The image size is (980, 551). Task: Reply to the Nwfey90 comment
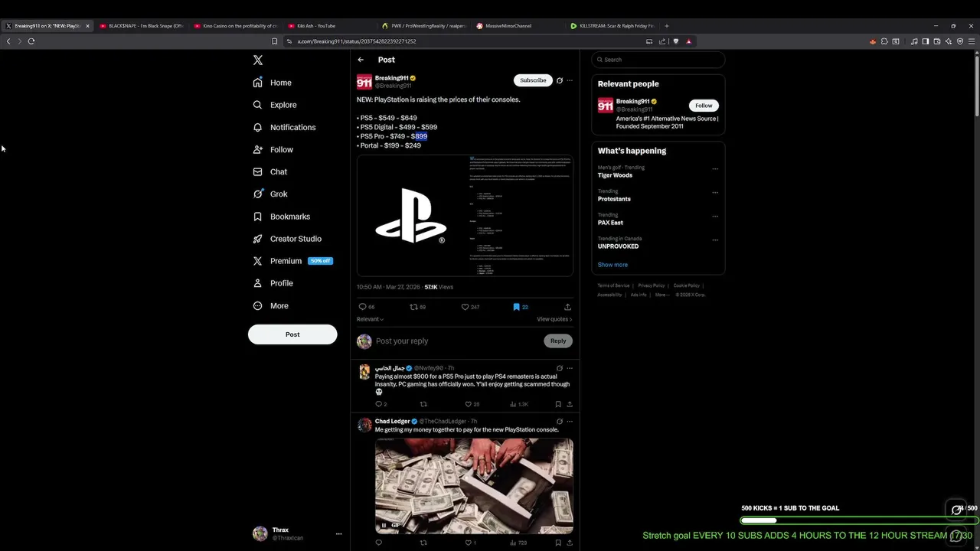[x=381, y=404]
